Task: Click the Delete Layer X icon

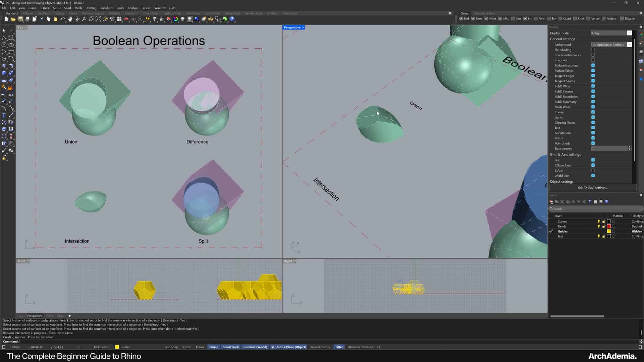Action: click(x=562, y=202)
